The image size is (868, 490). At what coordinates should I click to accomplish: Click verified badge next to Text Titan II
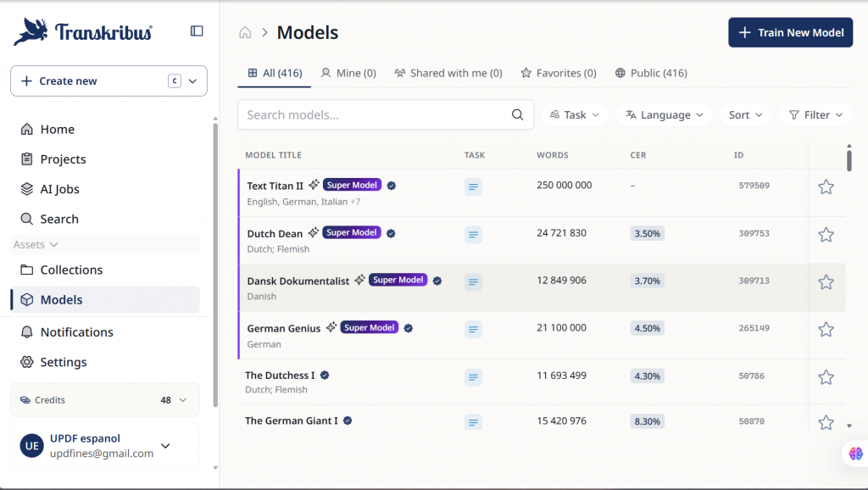[392, 186]
